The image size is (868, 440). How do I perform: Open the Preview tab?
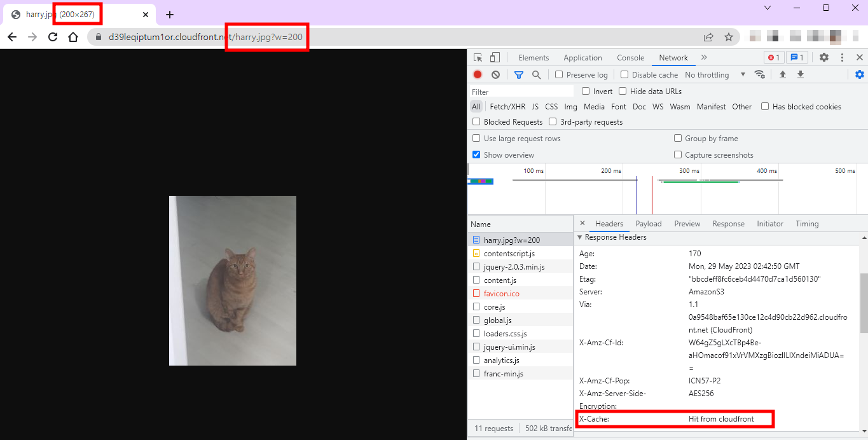point(687,224)
